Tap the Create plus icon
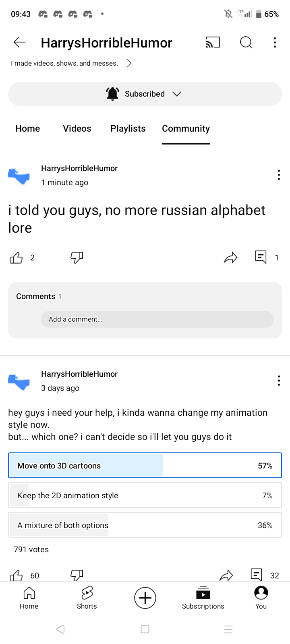Viewport: 290px width, 644px height. point(145,598)
